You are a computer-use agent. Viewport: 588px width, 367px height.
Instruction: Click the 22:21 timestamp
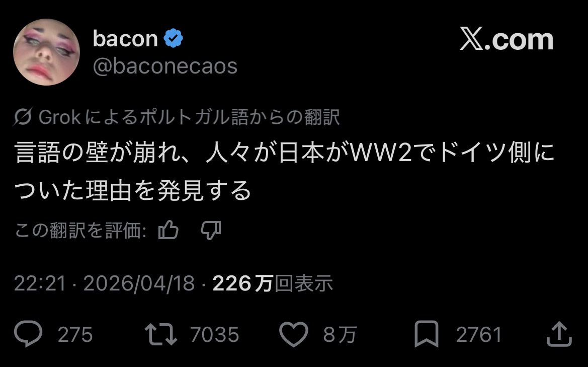coord(40,283)
